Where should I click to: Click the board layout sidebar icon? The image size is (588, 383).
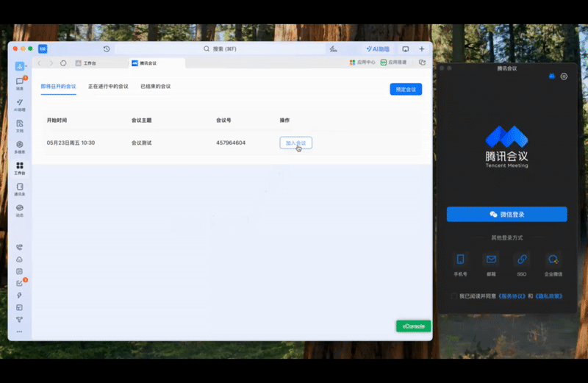coord(20,307)
